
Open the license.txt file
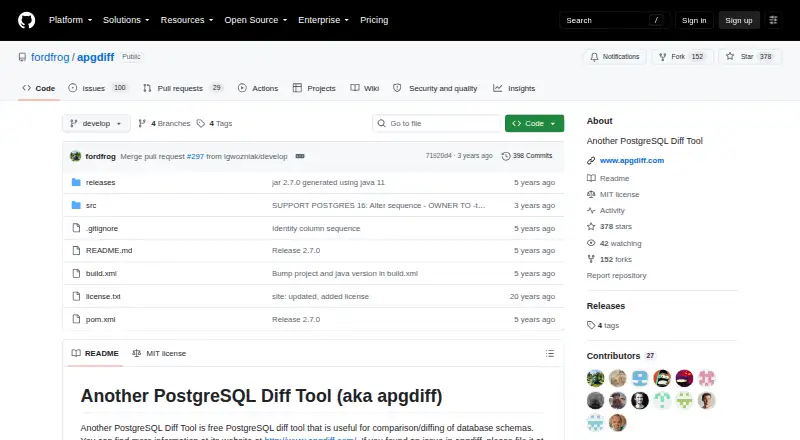[x=103, y=296]
